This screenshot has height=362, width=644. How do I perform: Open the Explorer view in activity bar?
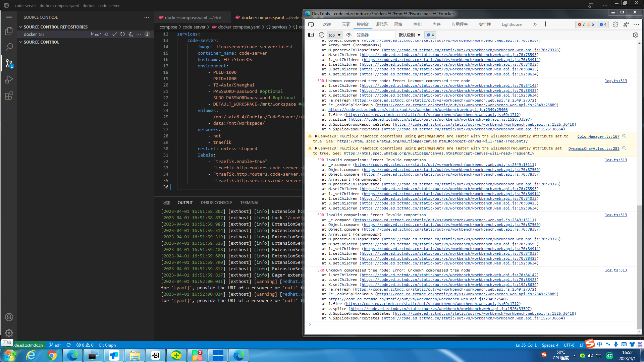[9, 31]
